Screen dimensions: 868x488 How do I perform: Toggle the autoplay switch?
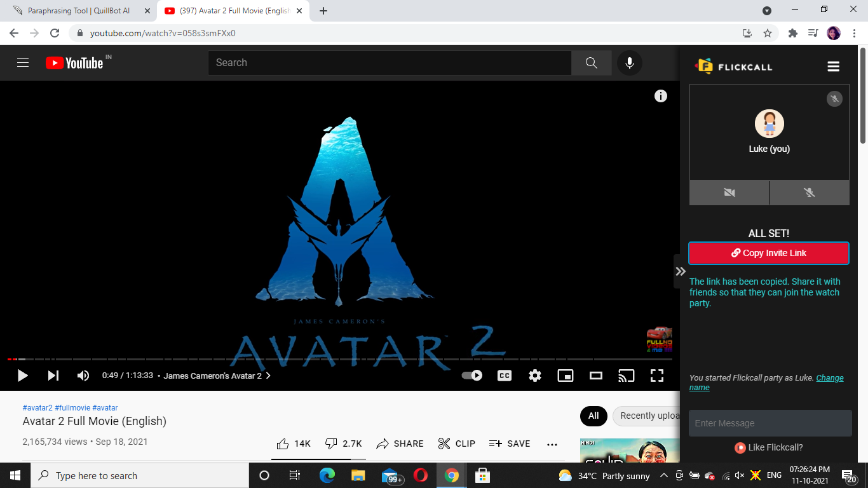click(x=471, y=376)
